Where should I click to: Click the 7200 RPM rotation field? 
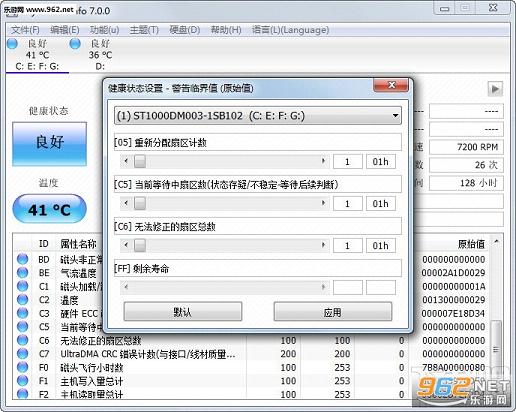click(x=466, y=147)
